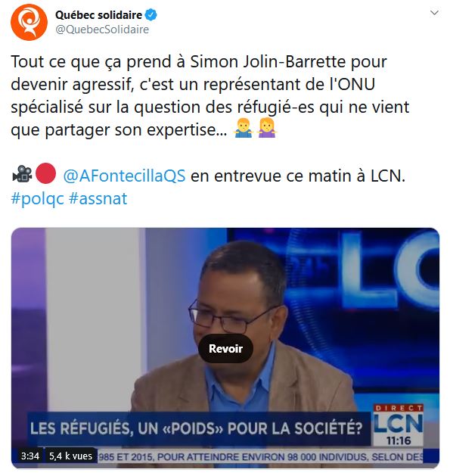Viewport: 450px width, 476px height.
Task: Click the 11:16 clock in the video
Action: coord(399,440)
